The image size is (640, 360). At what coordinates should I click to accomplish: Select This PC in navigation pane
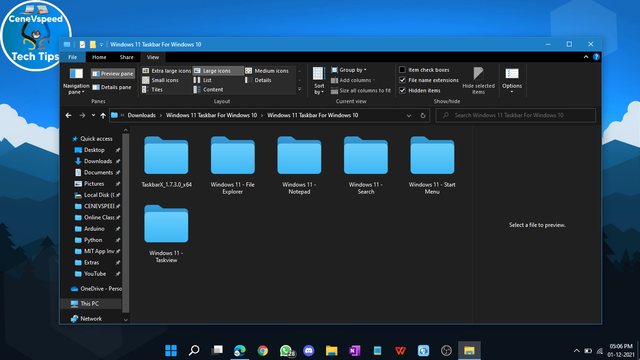[91, 304]
